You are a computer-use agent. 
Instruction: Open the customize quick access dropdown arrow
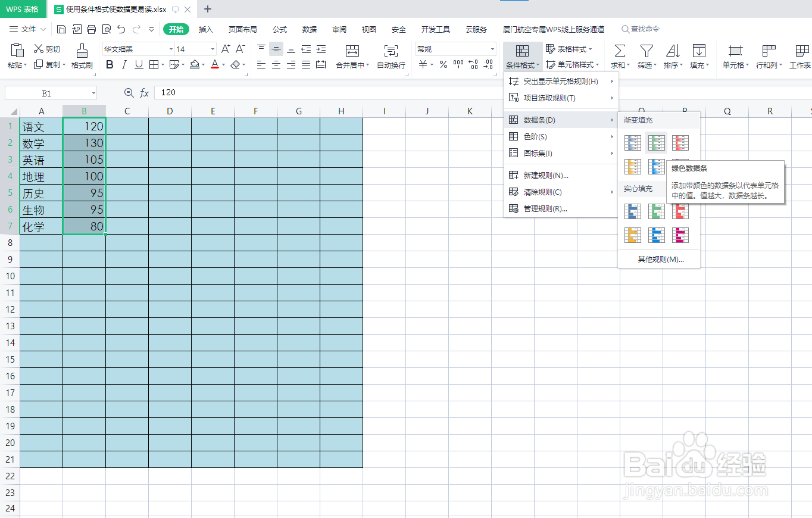[x=151, y=29]
